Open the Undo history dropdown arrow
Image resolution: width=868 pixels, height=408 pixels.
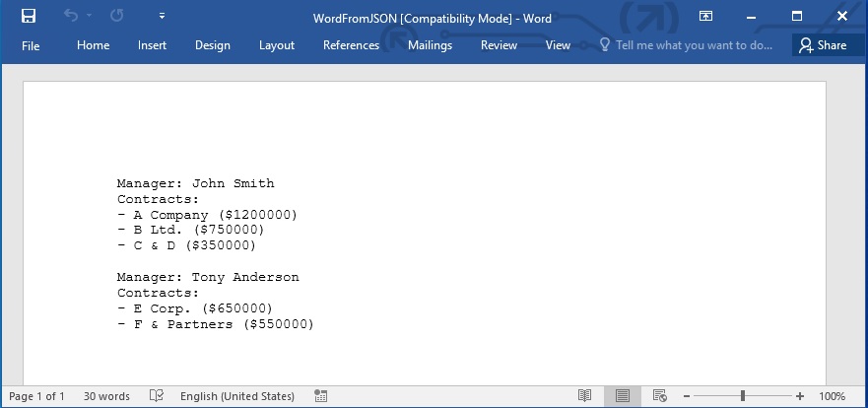[90, 16]
